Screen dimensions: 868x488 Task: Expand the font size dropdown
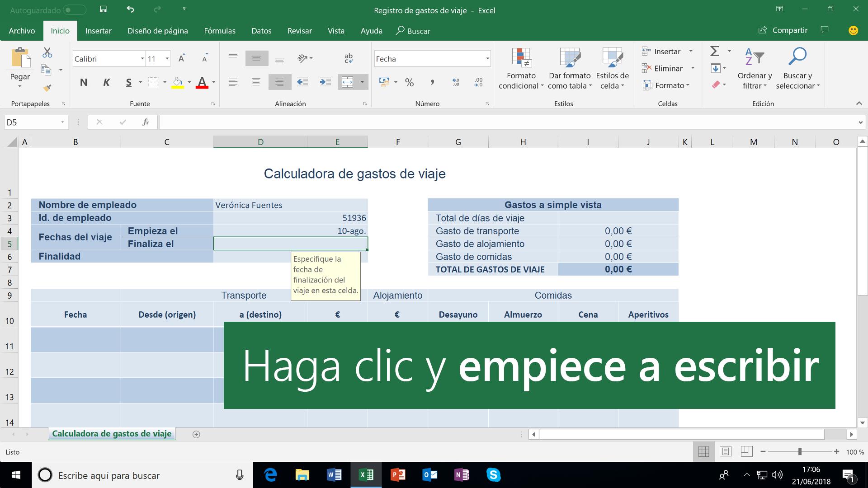click(x=167, y=59)
